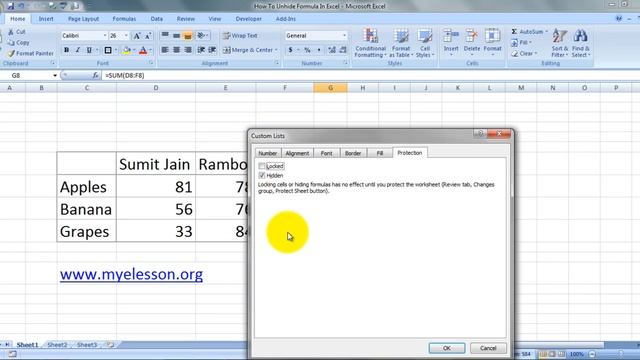Viewport: 640px width, 360px height.
Task: Expand the Merge & Center dropdown arrow
Action: point(276,50)
